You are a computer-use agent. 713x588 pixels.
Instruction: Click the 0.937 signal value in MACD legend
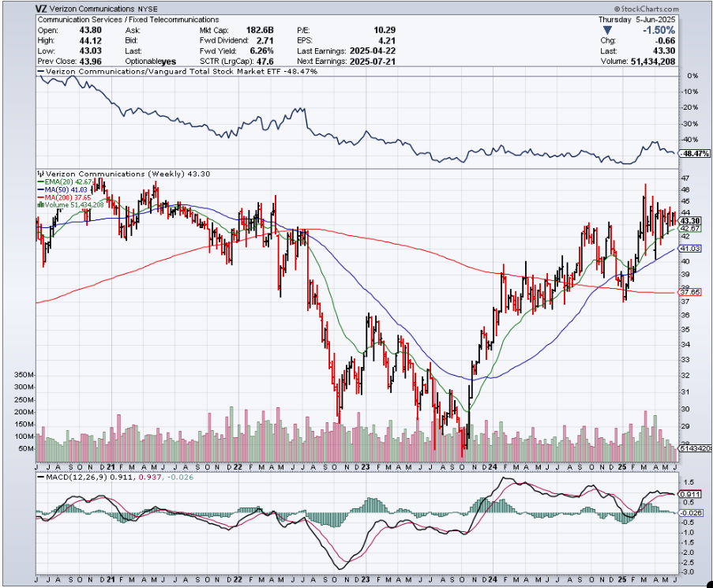(x=150, y=478)
